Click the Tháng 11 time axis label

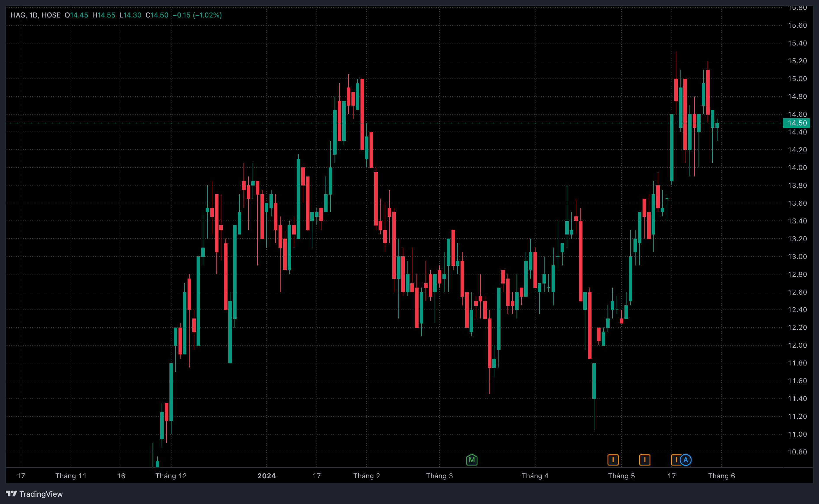point(71,476)
